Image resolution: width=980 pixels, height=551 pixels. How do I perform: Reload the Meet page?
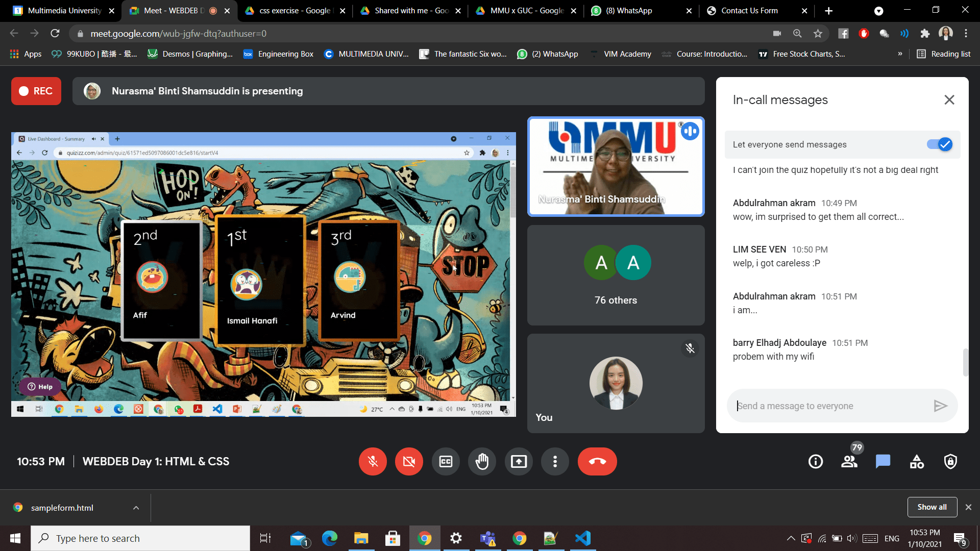click(55, 34)
